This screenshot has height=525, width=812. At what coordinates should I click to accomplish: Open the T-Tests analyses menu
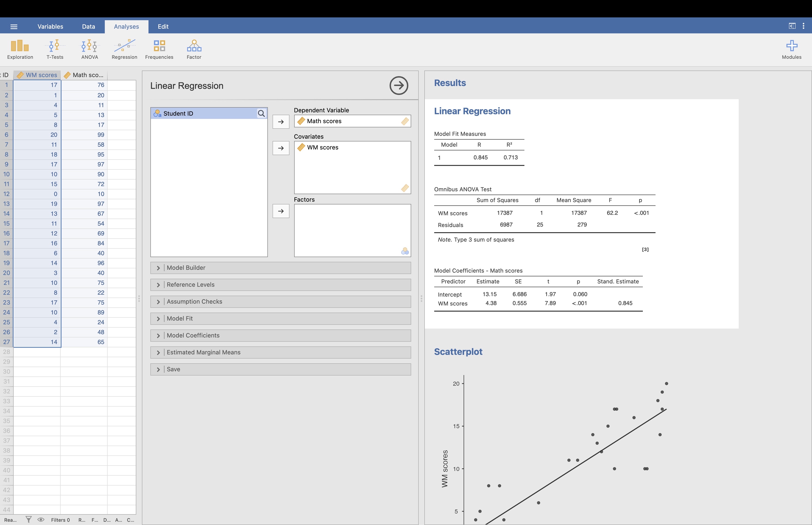point(55,49)
